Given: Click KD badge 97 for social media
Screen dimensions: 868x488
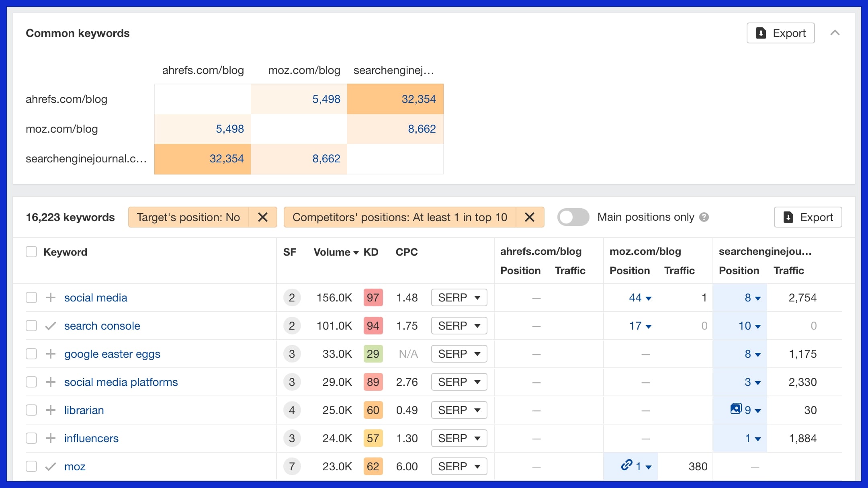Looking at the screenshot, I should [x=373, y=297].
